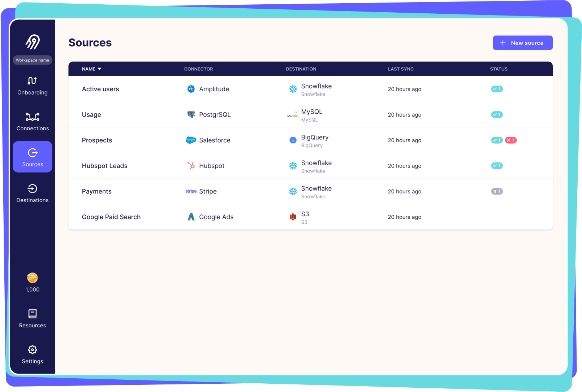Image resolution: width=582 pixels, height=392 pixels.
Task: Open the Onboarding section from the sidebar
Action: (33, 86)
